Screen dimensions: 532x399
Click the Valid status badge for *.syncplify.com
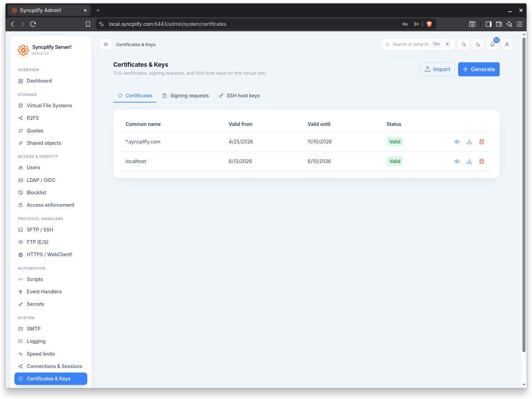click(395, 142)
